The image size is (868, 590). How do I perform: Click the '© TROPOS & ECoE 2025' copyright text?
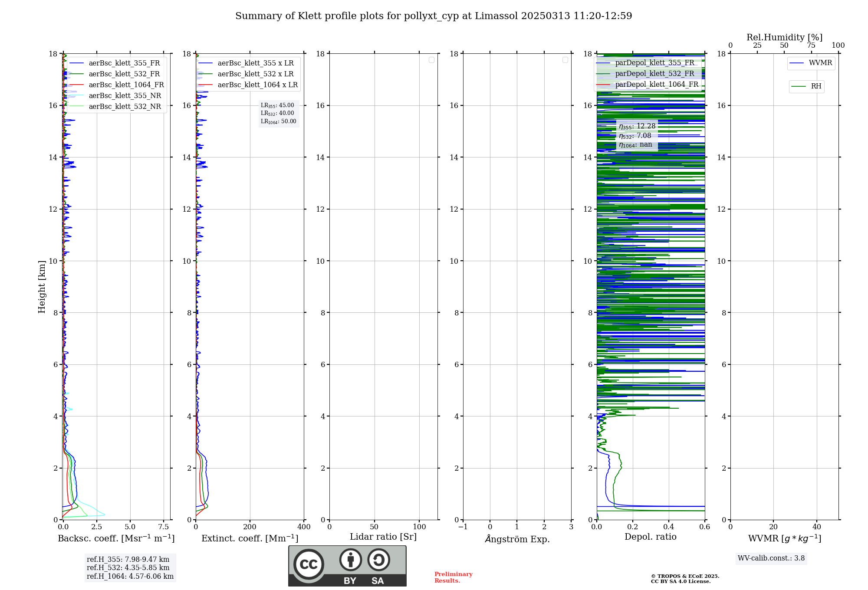(x=685, y=576)
